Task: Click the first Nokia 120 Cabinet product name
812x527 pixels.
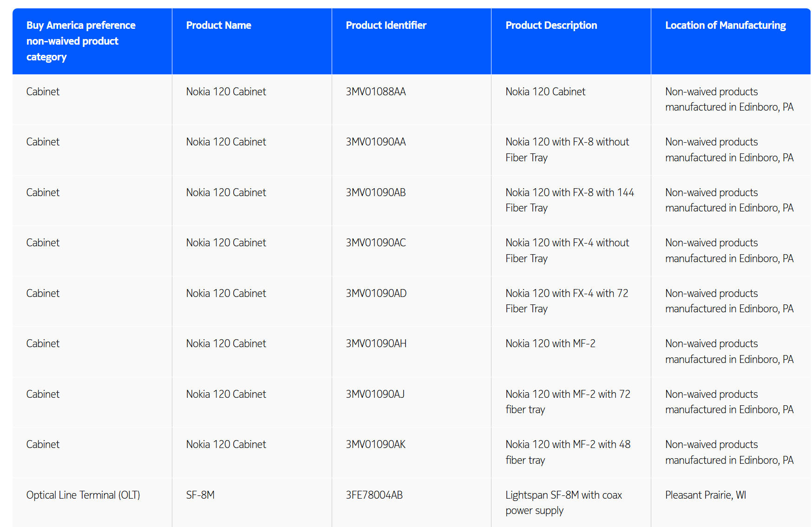Action: click(x=226, y=92)
